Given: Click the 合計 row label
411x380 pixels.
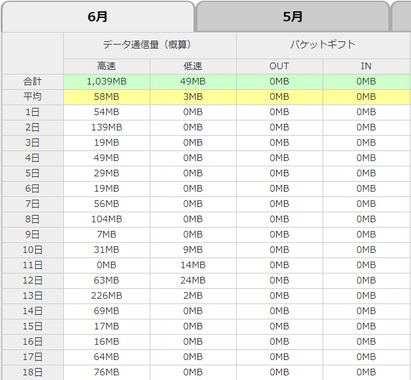Looking at the screenshot, I should pos(33,82).
